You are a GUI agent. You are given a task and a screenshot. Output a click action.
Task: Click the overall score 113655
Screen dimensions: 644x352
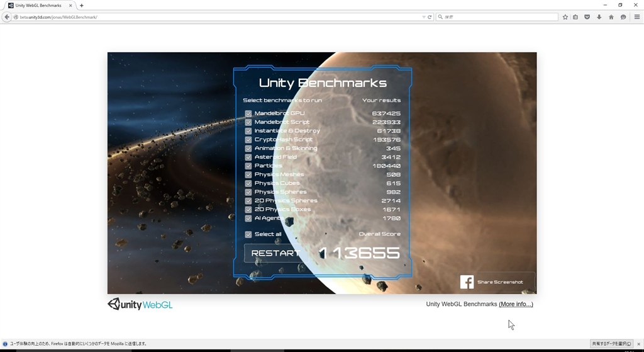tap(359, 253)
